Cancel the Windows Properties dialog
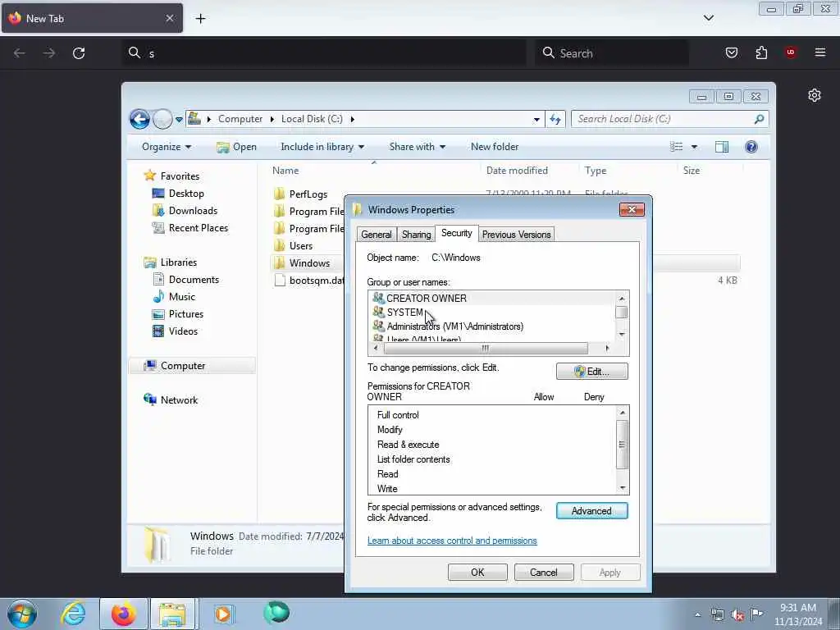840x630 pixels. [x=544, y=572]
